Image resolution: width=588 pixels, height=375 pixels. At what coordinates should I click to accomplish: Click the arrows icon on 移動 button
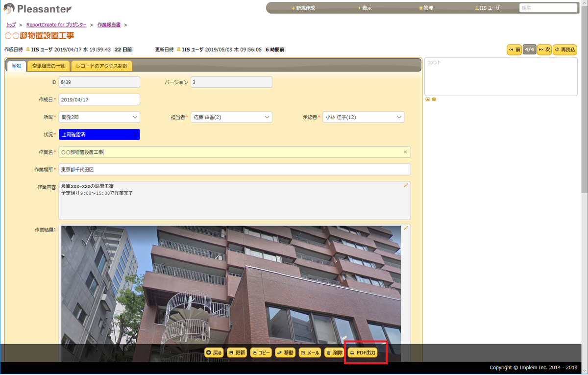(x=279, y=352)
